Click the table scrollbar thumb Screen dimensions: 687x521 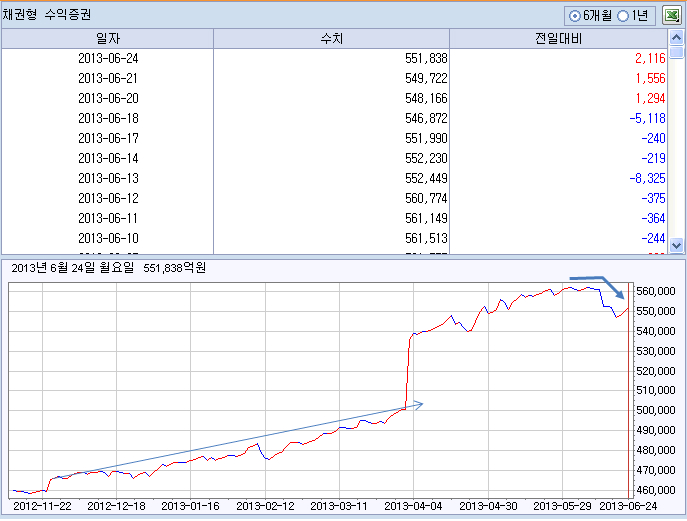click(676, 52)
